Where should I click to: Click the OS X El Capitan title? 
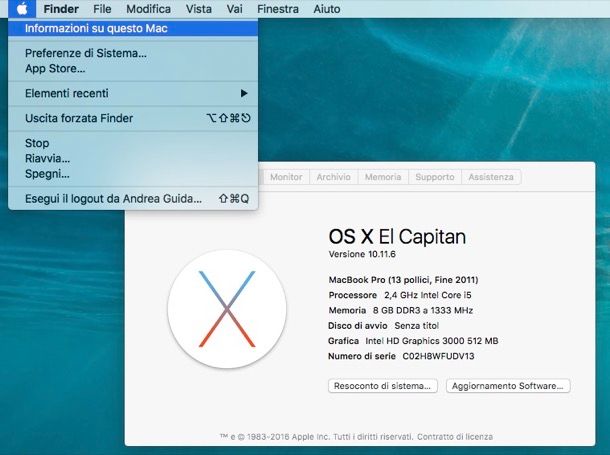(397, 236)
